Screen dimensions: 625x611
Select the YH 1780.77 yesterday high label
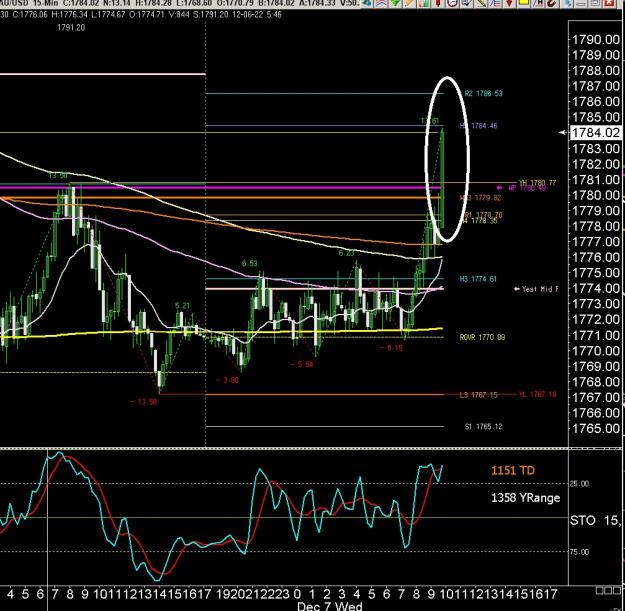[x=537, y=183]
